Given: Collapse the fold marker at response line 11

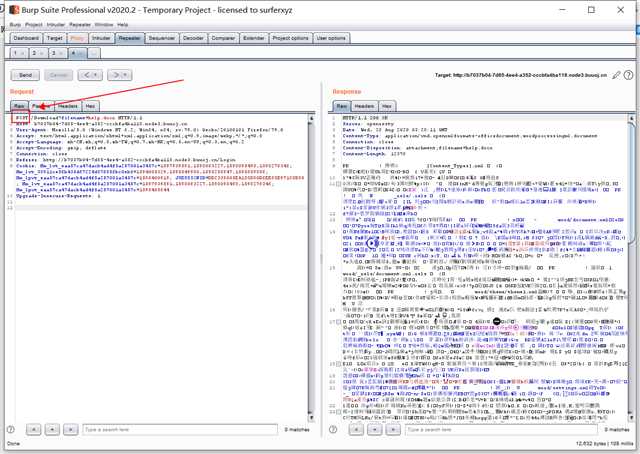Looking at the screenshot, I should [x=338, y=184].
